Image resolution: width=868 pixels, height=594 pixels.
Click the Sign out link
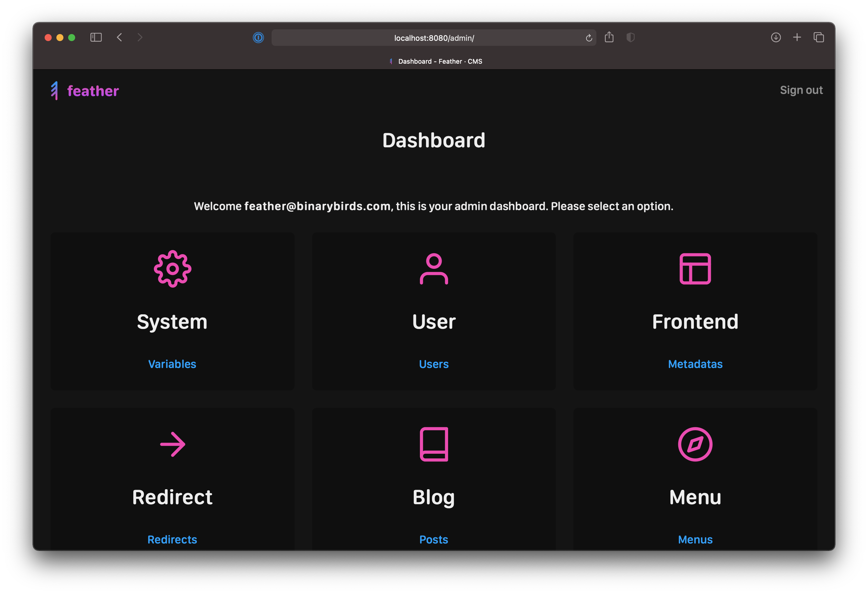[x=802, y=90]
